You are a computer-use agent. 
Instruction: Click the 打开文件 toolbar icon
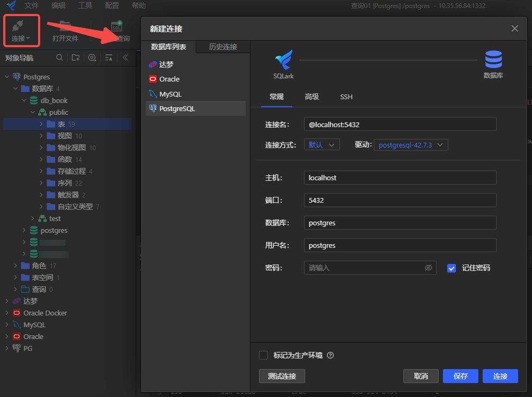pos(65,26)
